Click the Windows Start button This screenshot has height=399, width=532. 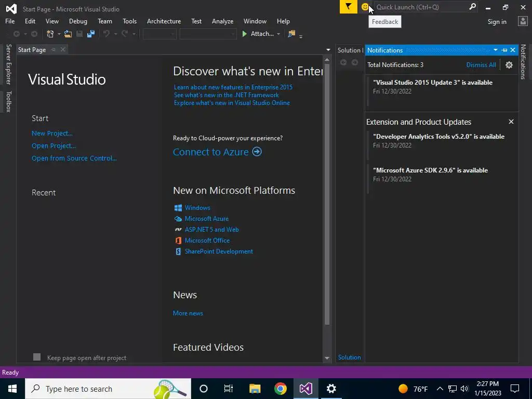[x=12, y=389]
